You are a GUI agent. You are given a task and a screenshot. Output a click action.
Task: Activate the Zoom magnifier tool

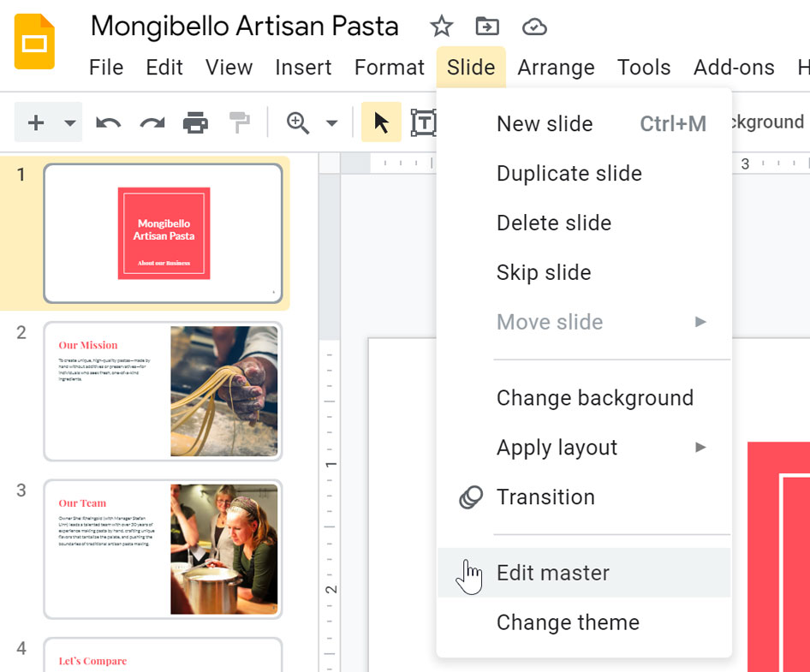(295, 122)
